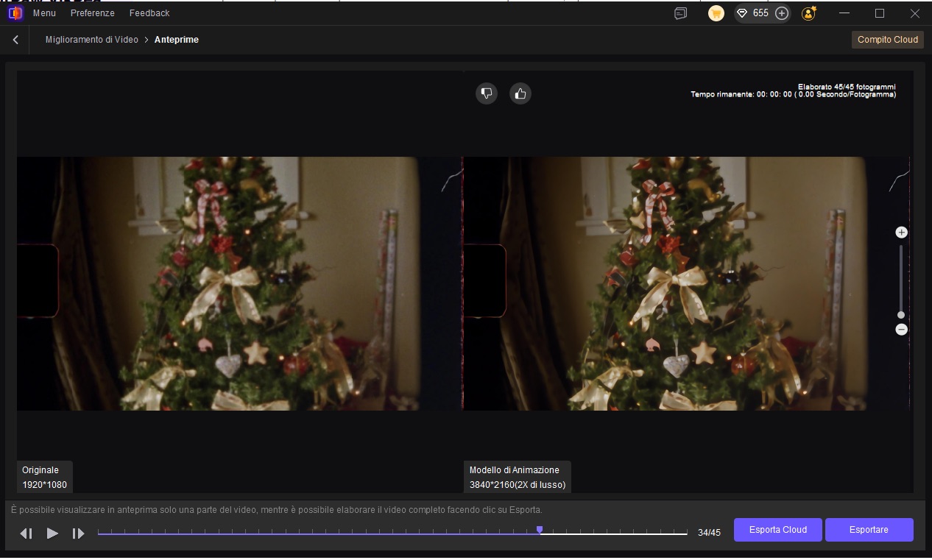Screen dimensions: 932x560
Task: Give a thumbs up on the preview result
Action: [520, 93]
